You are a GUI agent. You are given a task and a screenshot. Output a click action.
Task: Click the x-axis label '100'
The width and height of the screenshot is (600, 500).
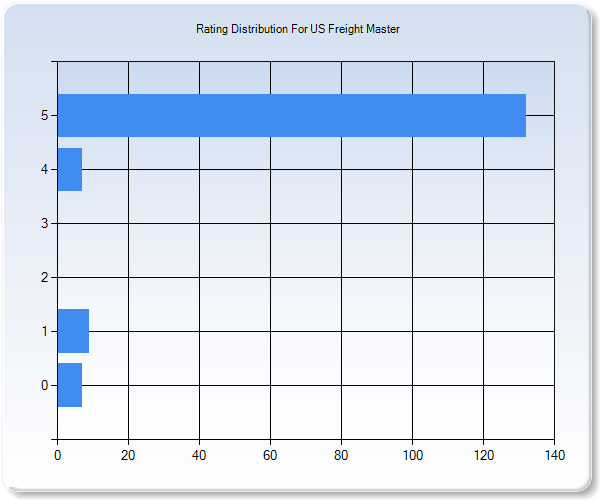[412, 455]
